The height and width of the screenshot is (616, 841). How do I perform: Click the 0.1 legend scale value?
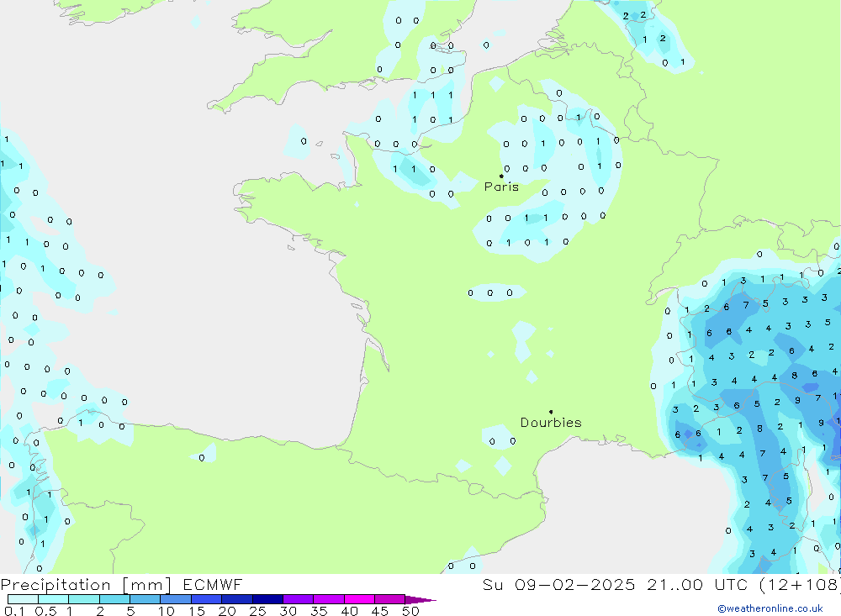point(14,611)
